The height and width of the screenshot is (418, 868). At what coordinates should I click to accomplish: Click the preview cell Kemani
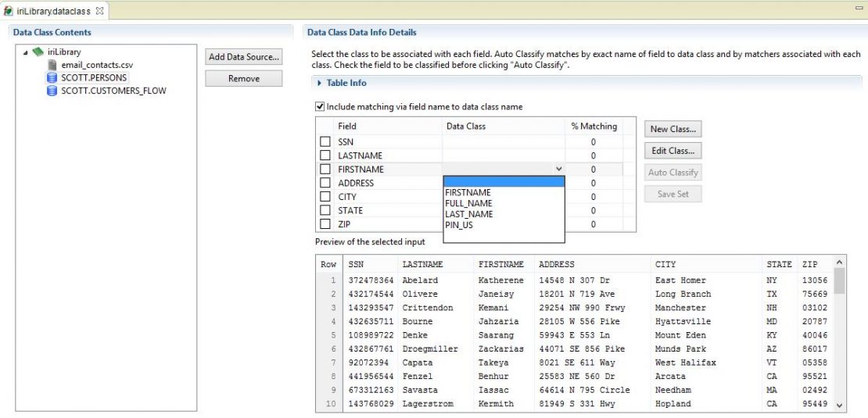(x=493, y=307)
